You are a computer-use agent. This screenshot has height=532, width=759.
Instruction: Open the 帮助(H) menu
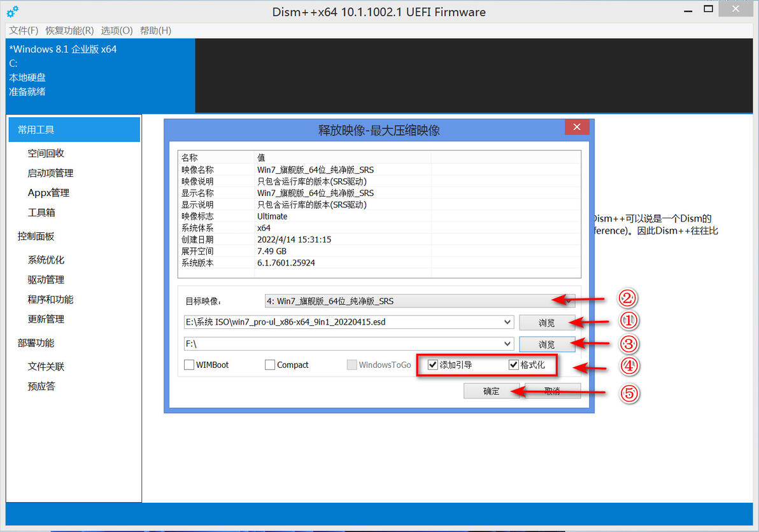155,31
